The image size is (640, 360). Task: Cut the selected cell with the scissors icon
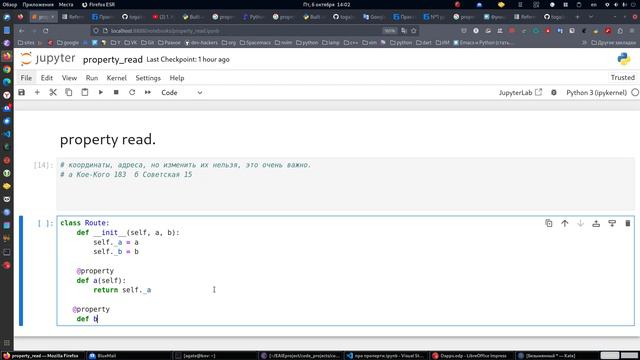(x=53, y=93)
